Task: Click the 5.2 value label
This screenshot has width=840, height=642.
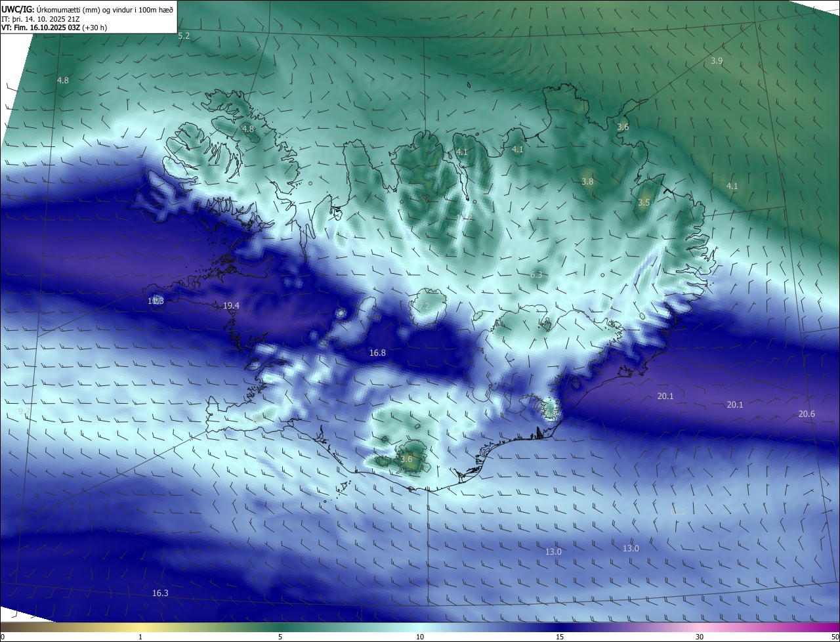Action: [184, 35]
